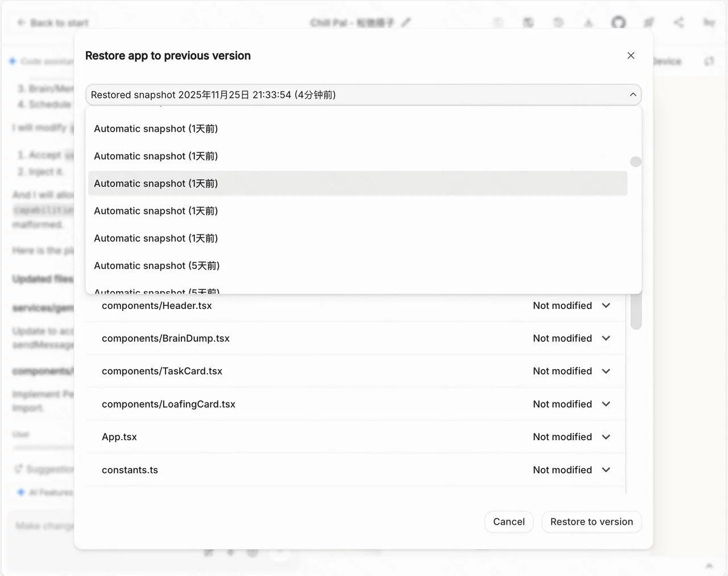Click the download icon in top toolbar
Image resolution: width=728 pixels, height=576 pixels.
pos(588,23)
